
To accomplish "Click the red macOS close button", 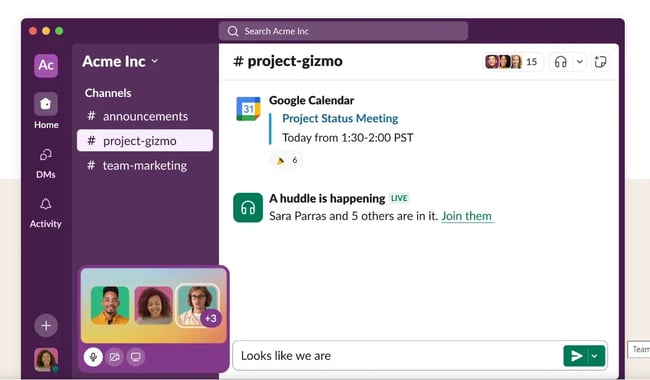I will [x=33, y=31].
